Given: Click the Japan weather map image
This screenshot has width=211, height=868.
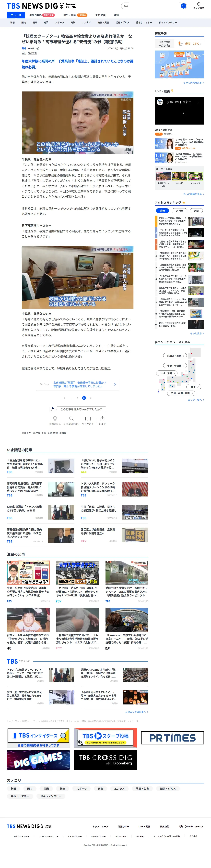Looking at the screenshot, I should point(179,64).
